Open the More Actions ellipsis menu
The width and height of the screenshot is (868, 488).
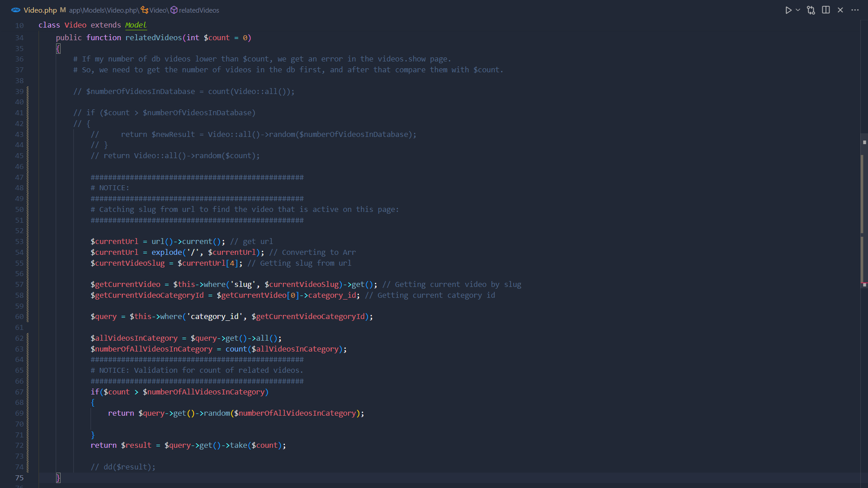(x=855, y=10)
